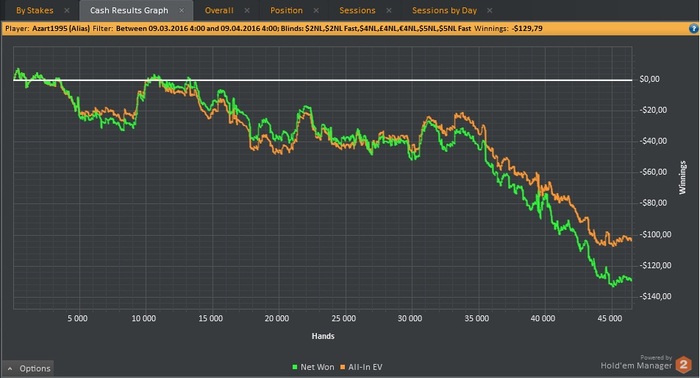Open the Overall tab

pyautogui.click(x=219, y=10)
